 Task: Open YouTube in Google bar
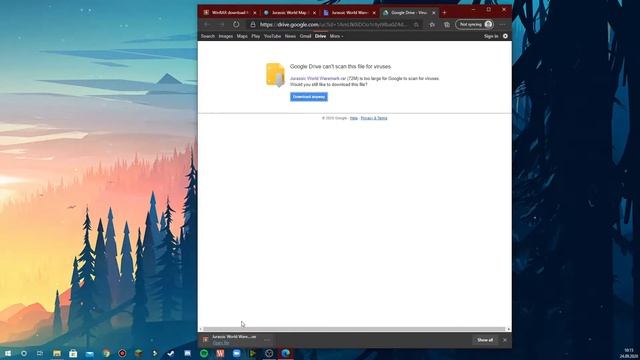(x=272, y=36)
